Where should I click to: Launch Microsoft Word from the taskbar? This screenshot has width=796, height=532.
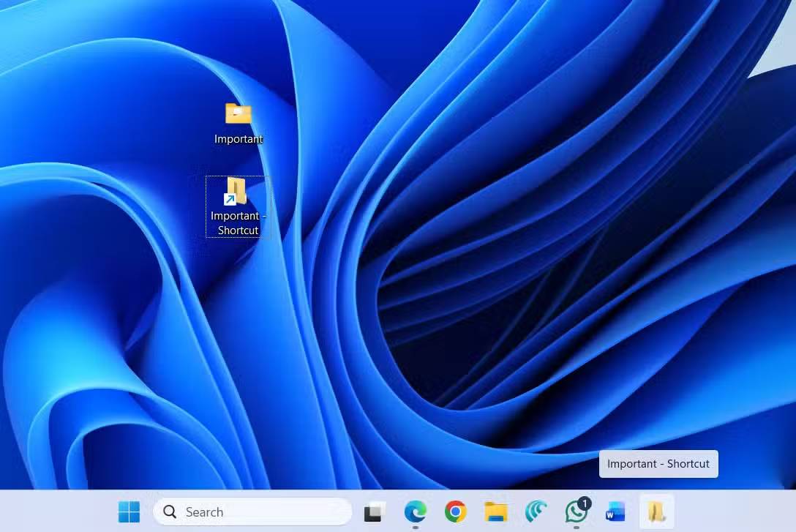click(615, 512)
